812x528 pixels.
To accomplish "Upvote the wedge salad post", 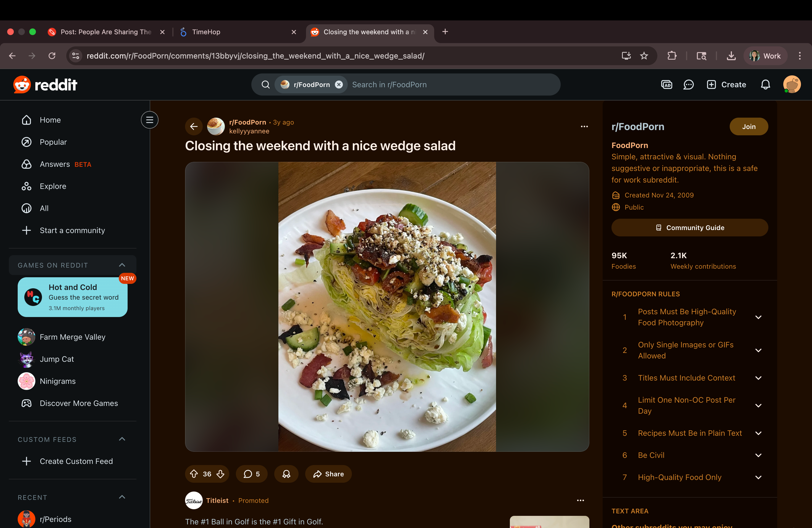I will click(x=194, y=474).
